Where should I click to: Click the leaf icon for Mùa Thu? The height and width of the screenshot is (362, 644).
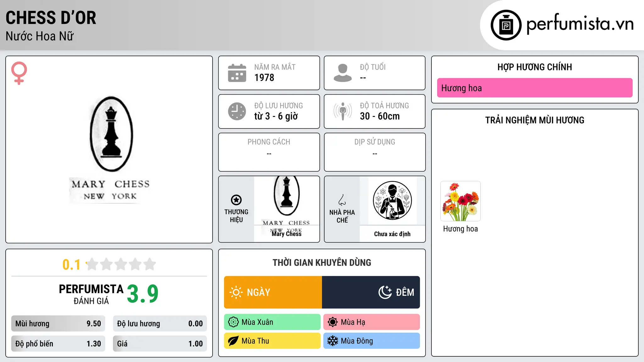point(233,341)
